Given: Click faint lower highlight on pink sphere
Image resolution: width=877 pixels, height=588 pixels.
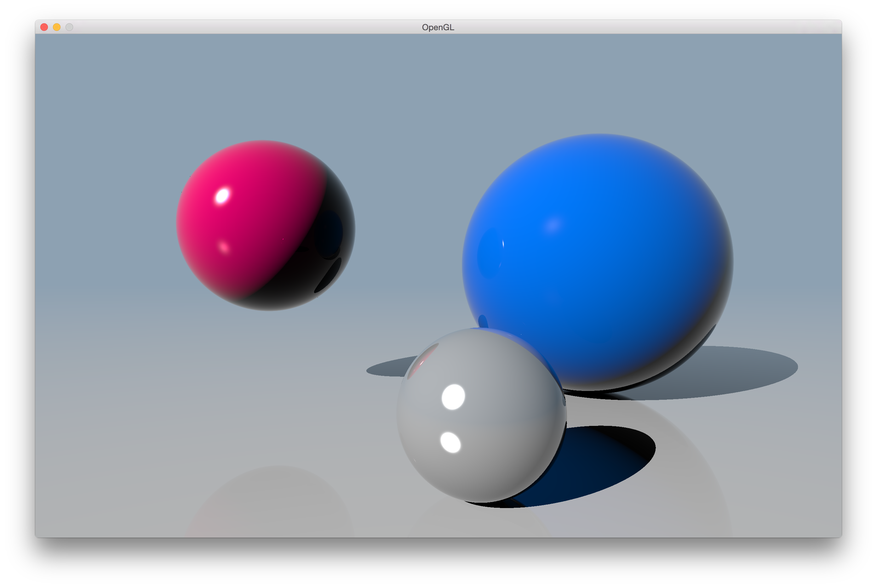Looking at the screenshot, I should [x=224, y=247].
